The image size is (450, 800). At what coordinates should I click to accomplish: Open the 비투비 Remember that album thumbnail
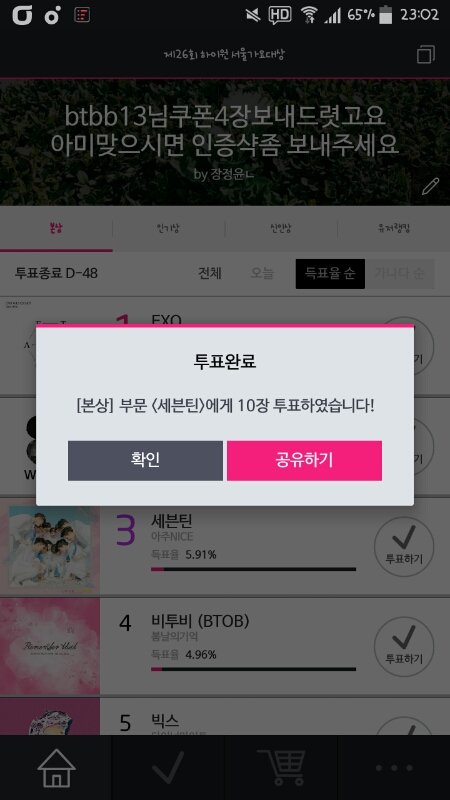point(50,646)
